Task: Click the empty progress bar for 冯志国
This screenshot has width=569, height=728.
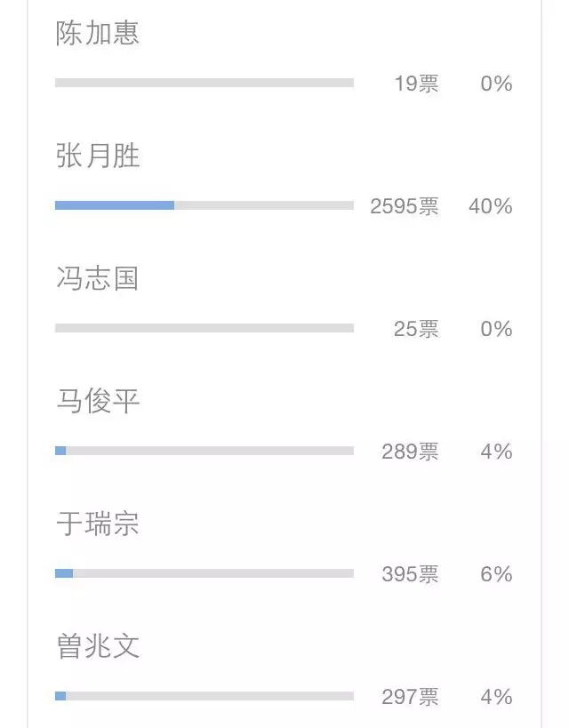Action: [204, 328]
